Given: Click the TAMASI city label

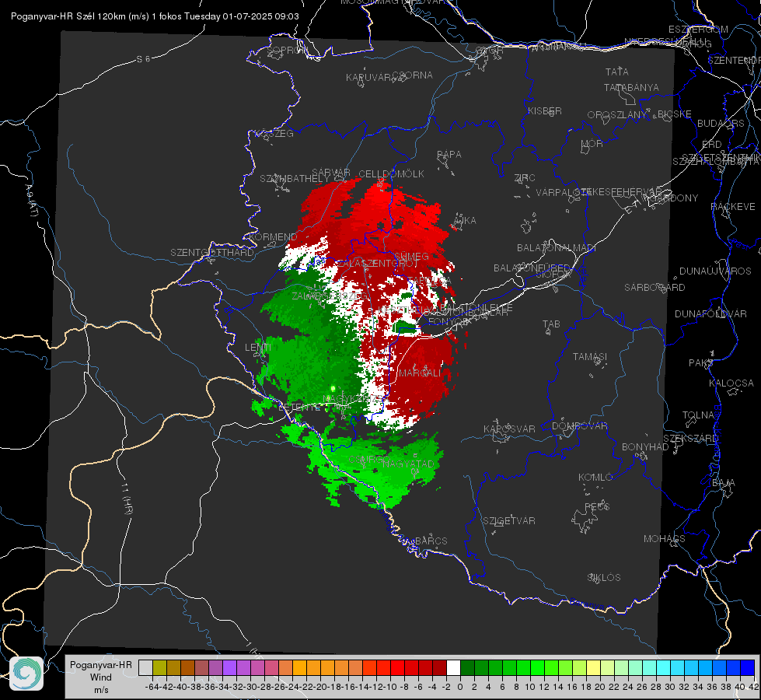Looking at the screenshot, I should click(590, 357).
